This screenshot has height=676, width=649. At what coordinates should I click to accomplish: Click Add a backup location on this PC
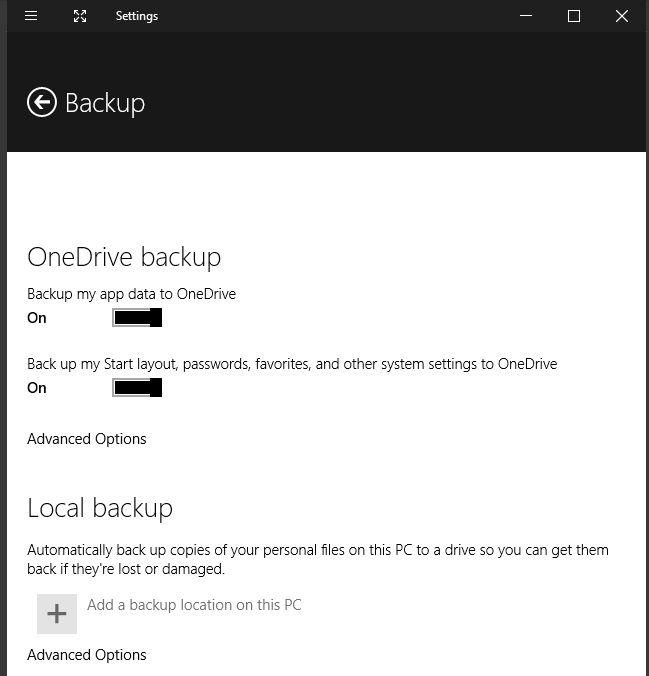(x=194, y=605)
